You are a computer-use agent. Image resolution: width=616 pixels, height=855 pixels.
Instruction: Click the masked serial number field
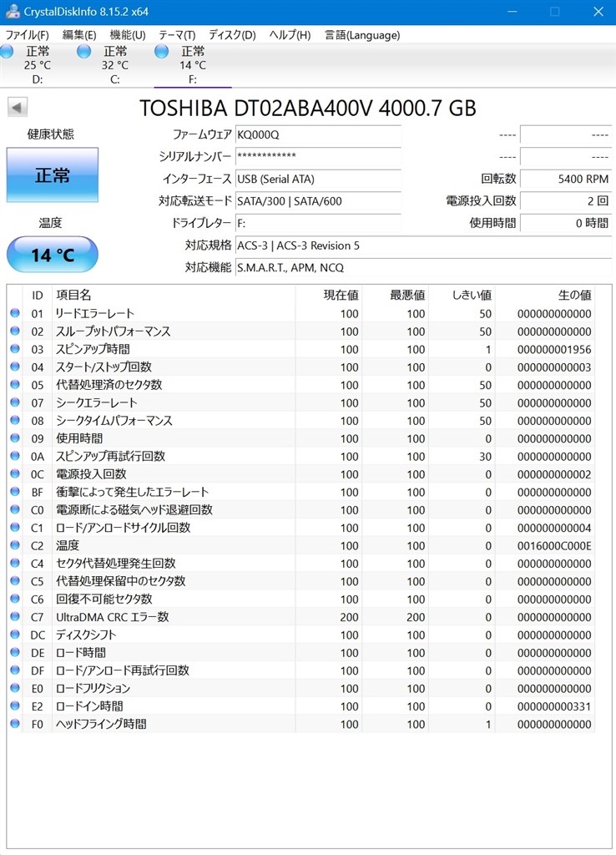[318, 156]
